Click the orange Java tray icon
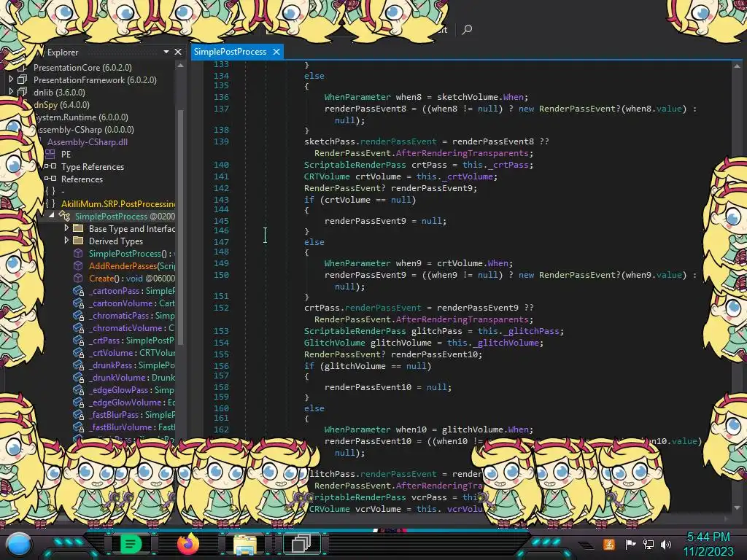The image size is (747, 560). (x=609, y=544)
